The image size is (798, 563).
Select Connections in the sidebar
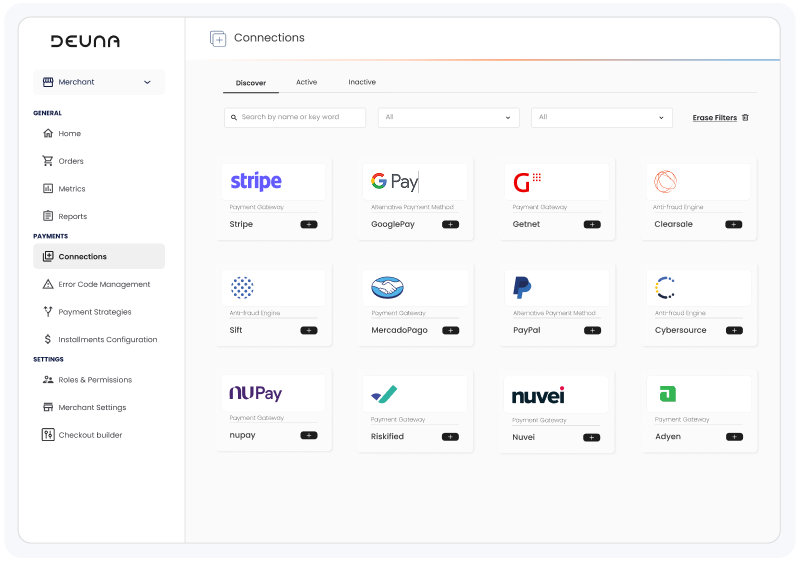click(x=99, y=256)
